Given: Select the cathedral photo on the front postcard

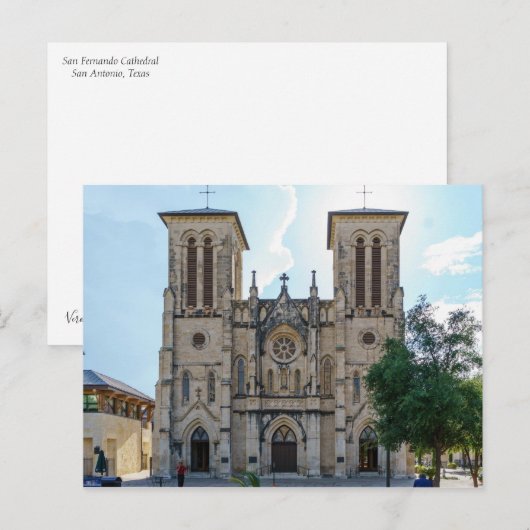Looking at the screenshot, I should [283, 336].
